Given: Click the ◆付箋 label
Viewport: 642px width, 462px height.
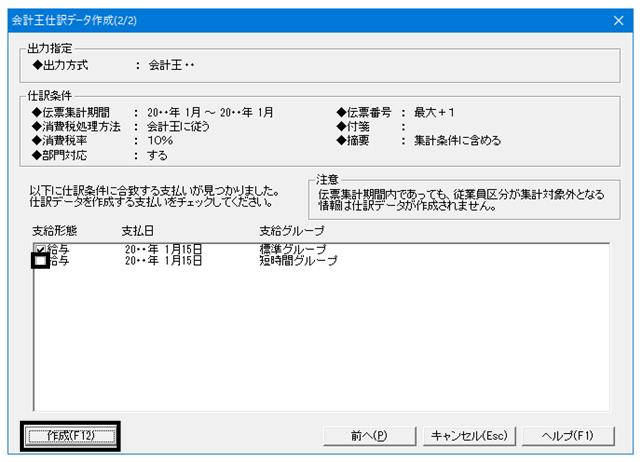Looking at the screenshot, I should [353, 127].
